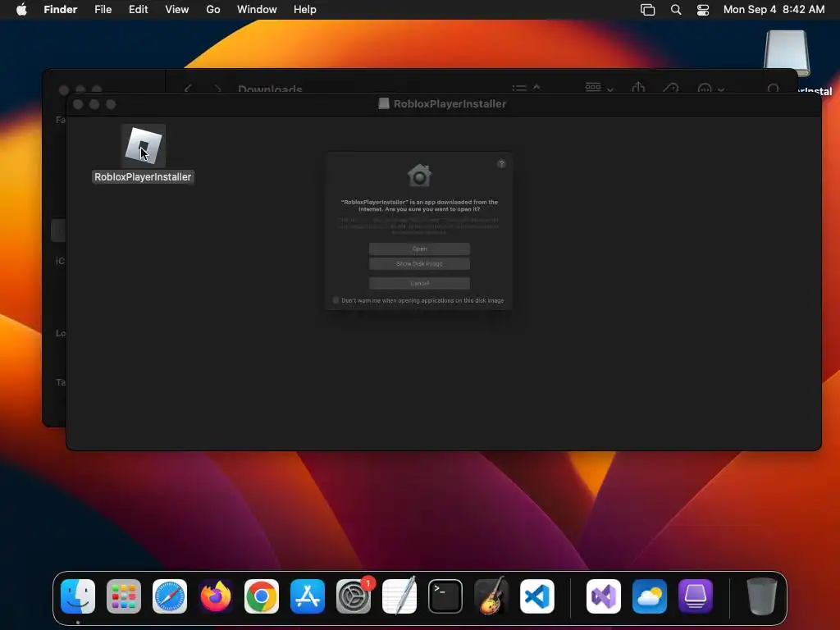Select the mounted installer disk on desktop

[x=787, y=53]
